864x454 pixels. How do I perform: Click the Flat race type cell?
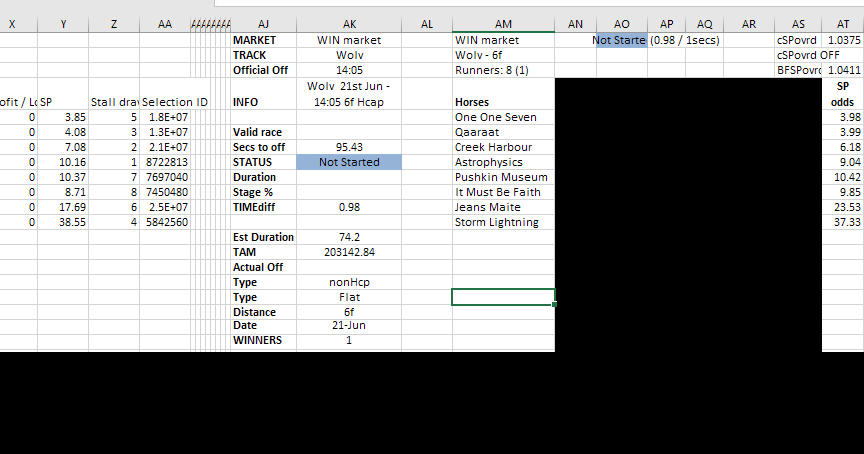(349, 297)
